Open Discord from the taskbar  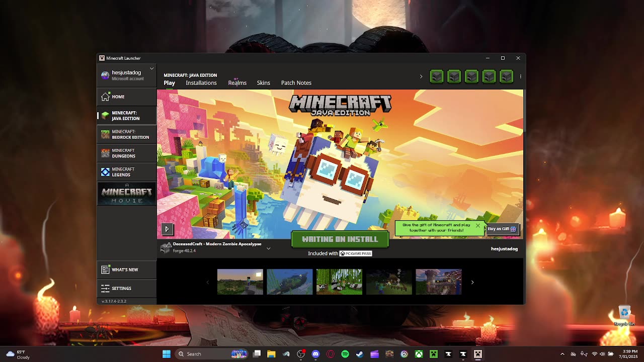315,354
